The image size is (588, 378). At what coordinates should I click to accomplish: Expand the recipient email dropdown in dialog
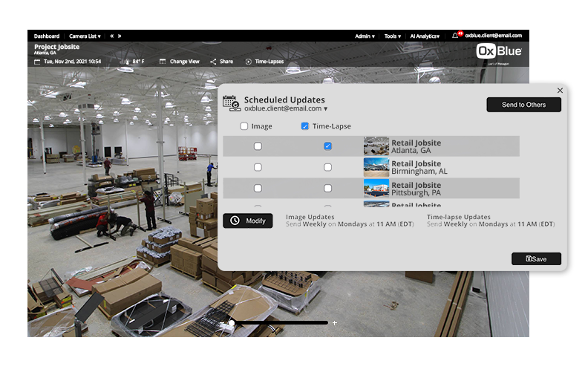286,108
